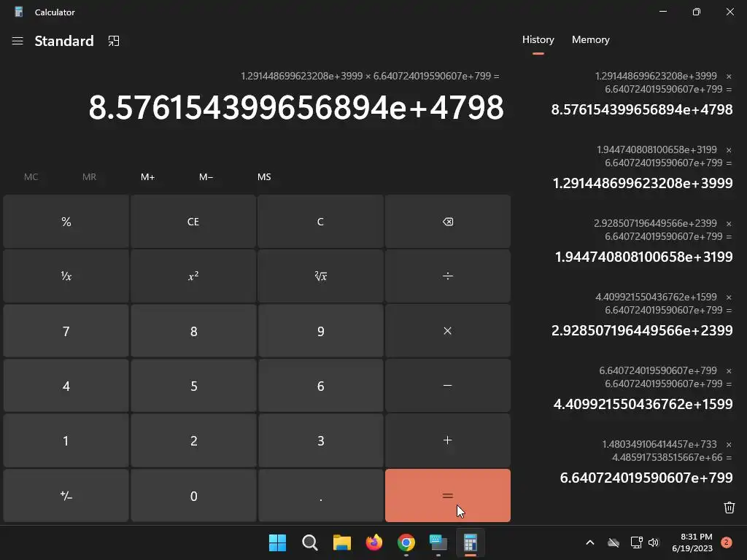Select history entry 1.291448699623208e+3999 result
Viewport: 747px width, 560px height.
(x=643, y=183)
